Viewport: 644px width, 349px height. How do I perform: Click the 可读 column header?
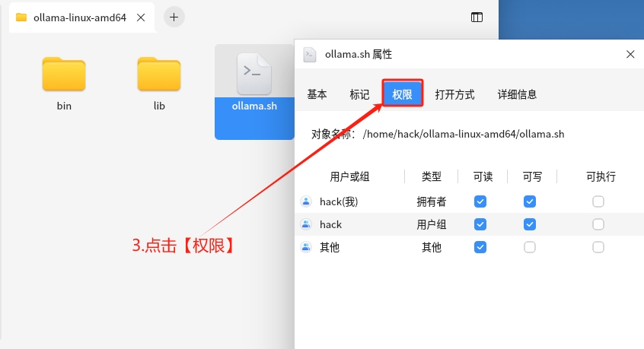point(483,176)
